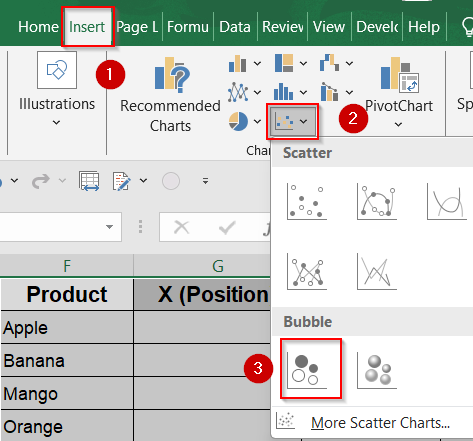Click the formula bar options dots
This screenshot has height=441, width=473.
(x=140, y=226)
